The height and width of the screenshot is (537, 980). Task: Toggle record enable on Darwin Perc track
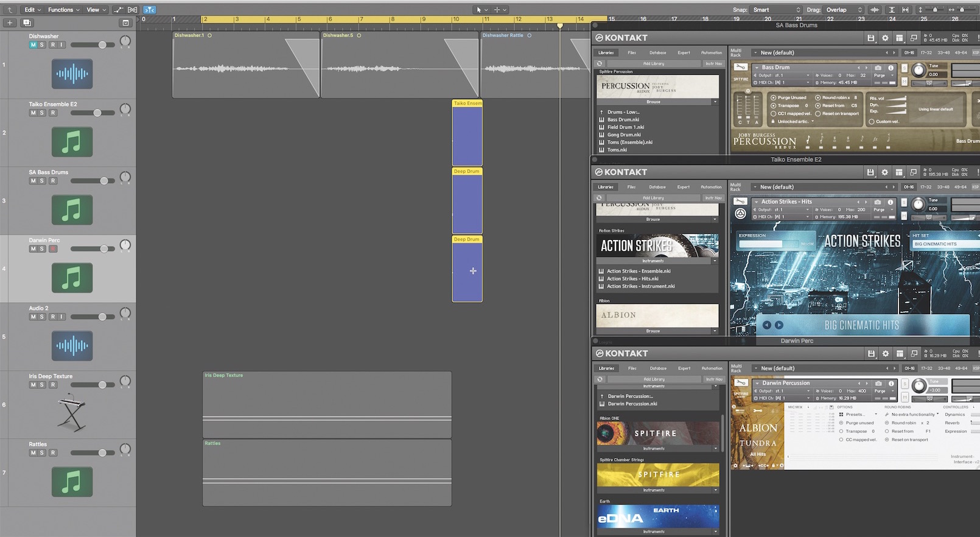[x=53, y=249]
